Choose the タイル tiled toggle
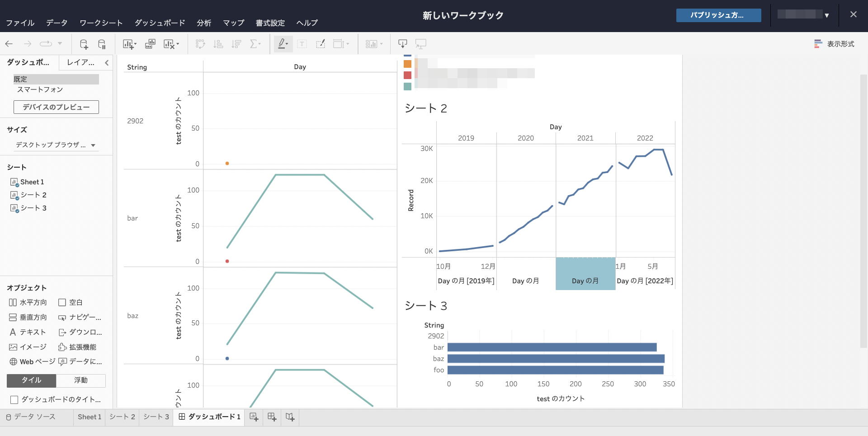Image resolution: width=868 pixels, height=436 pixels. [x=32, y=380]
